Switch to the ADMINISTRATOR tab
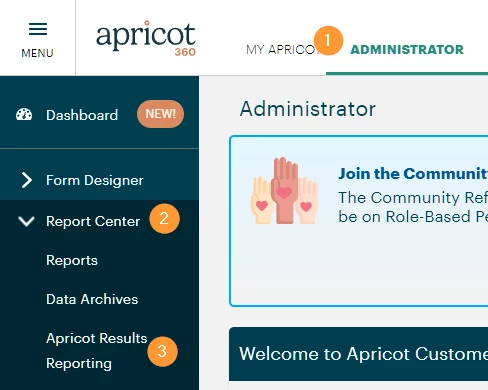The height and width of the screenshot is (390, 488). point(407,50)
